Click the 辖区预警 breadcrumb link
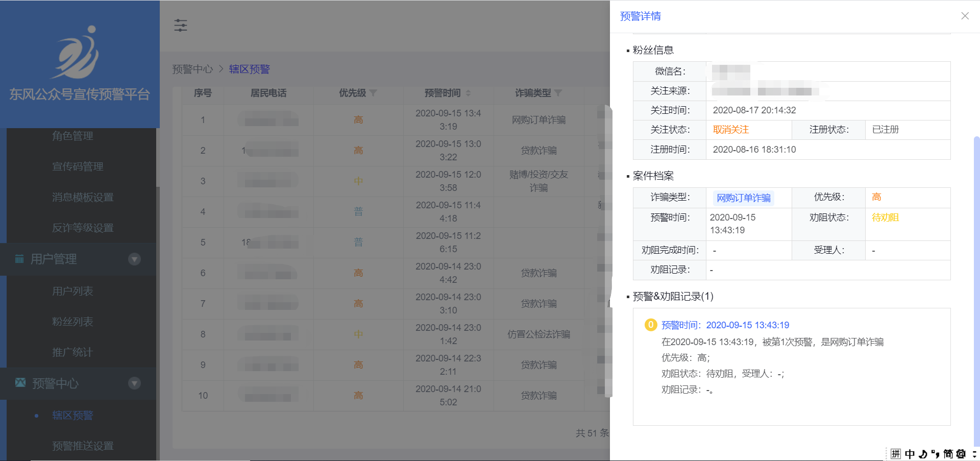Viewport: 980px width, 461px height. pyautogui.click(x=249, y=69)
